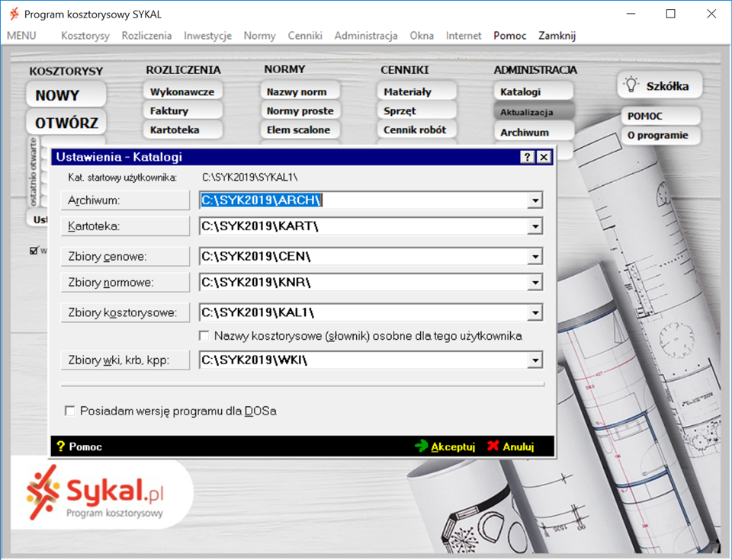The width and height of the screenshot is (732, 560).
Task: Click the Zbiory normowe button
Action: 125,283
